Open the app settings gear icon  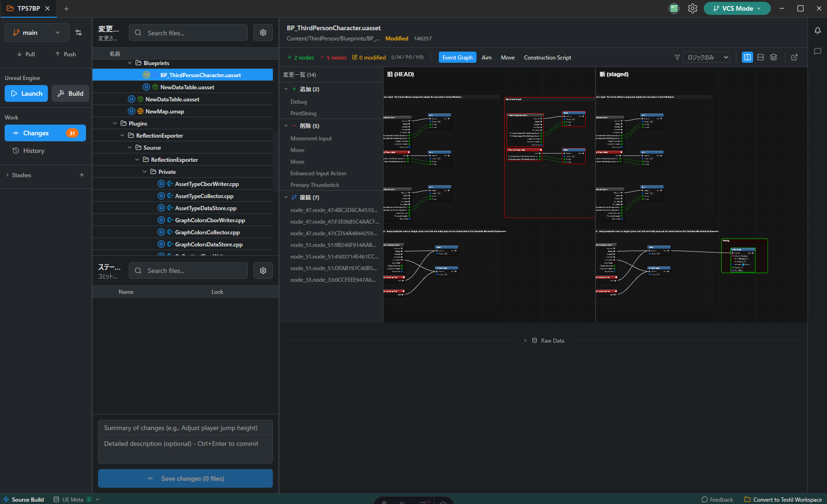coord(692,8)
